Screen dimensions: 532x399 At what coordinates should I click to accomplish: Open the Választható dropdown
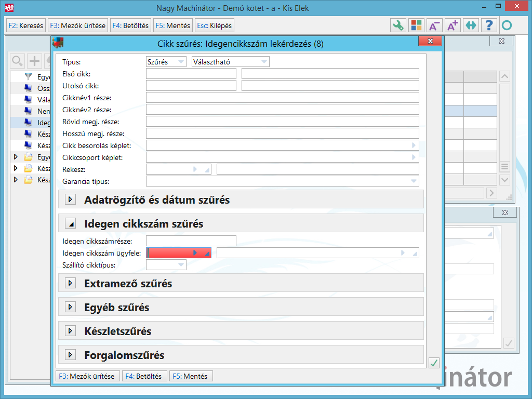[230, 62]
